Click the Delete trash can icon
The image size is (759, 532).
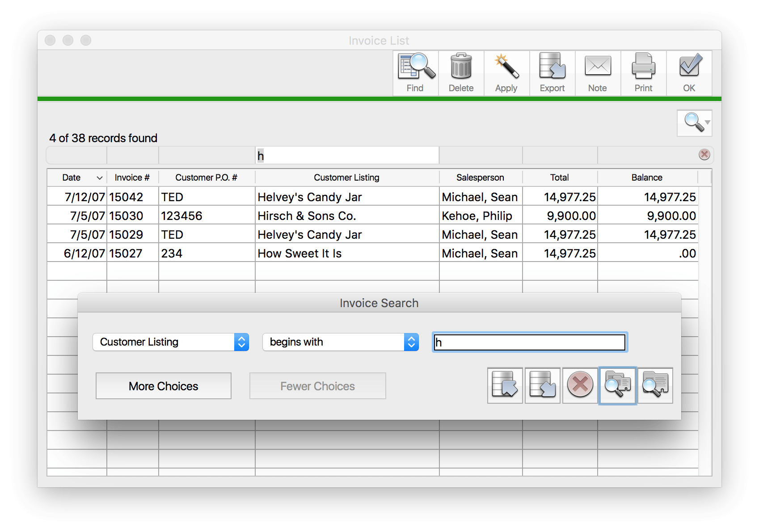click(x=461, y=73)
